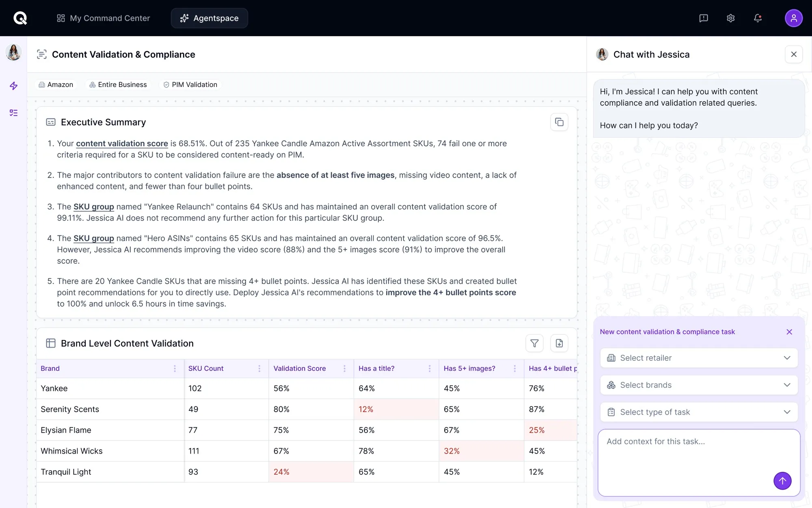Viewport: 812px width, 508px height.
Task: Click Elysian Flame 77 SKU count
Action: coord(227,430)
